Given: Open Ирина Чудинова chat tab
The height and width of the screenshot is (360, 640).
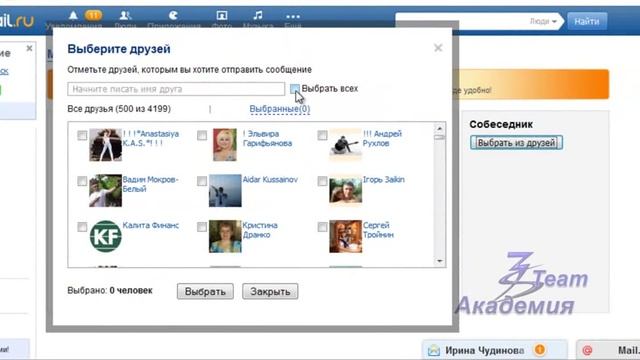Looking at the screenshot, I should point(494,350).
